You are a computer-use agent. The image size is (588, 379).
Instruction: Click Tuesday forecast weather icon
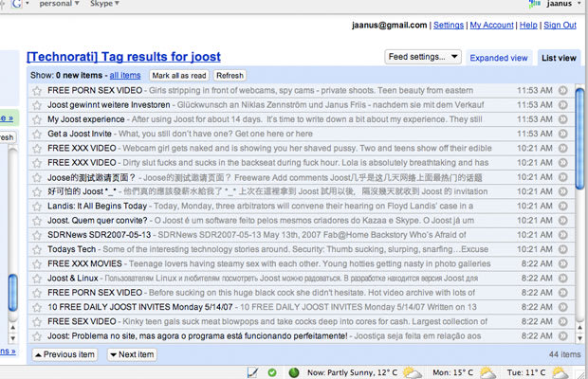tap(560, 372)
